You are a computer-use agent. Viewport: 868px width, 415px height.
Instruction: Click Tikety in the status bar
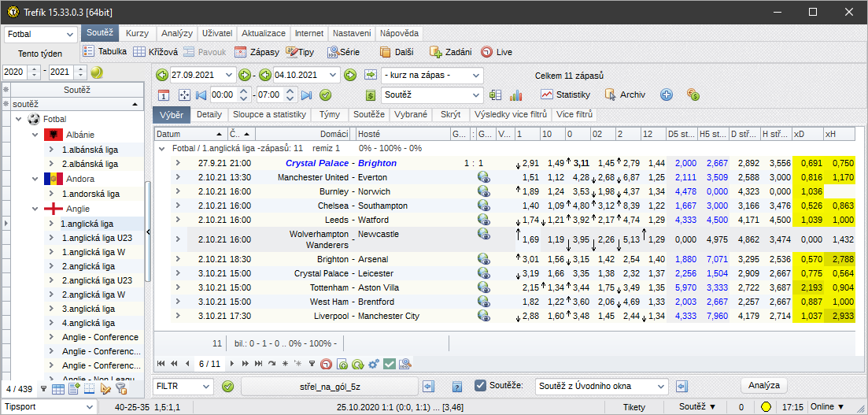pyautogui.click(x=633, y=406)
